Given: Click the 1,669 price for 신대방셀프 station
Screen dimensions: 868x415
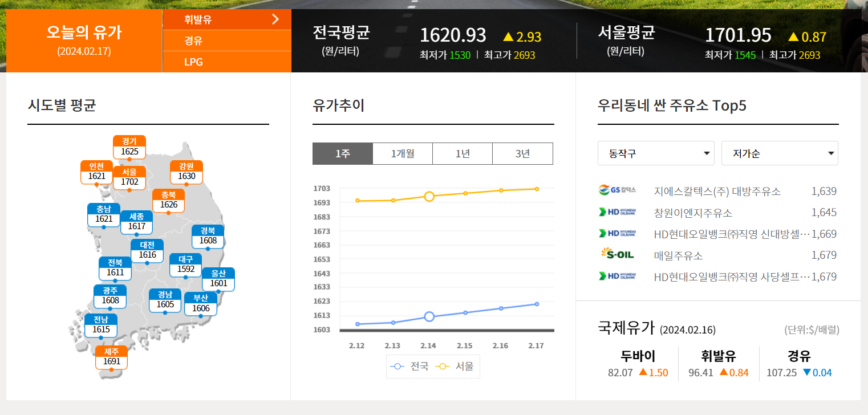Looking at the screenshot, I should click(x=824, y=234).
